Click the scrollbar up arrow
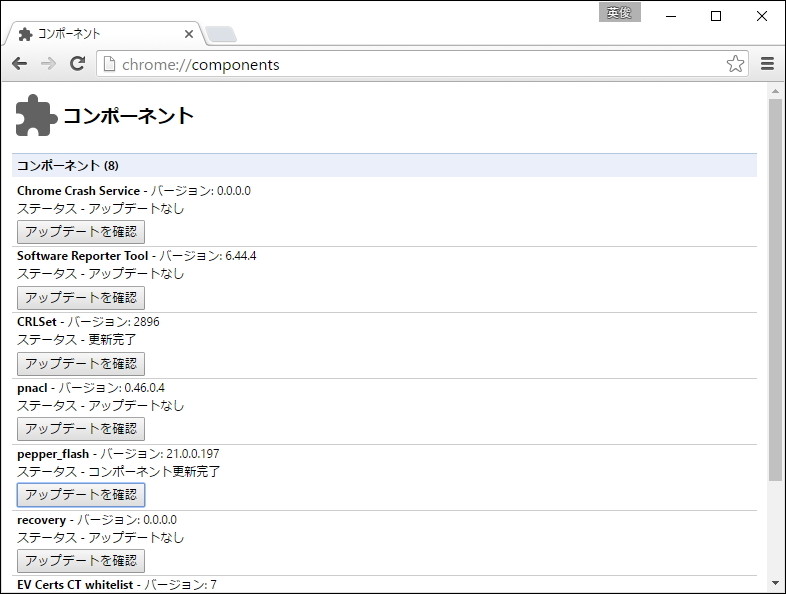786x594 pixels. 775,91
